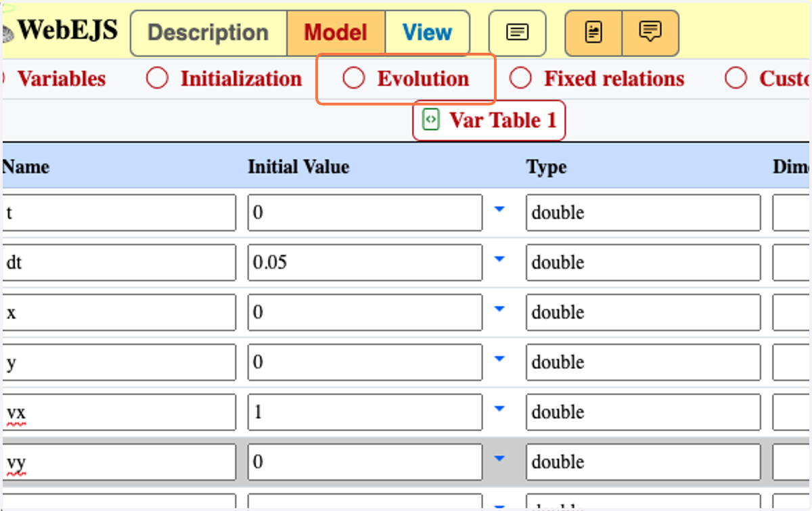
Task: Open the initial value dropdown for vx
Action: pyautogui.click(x=499, y=409)
